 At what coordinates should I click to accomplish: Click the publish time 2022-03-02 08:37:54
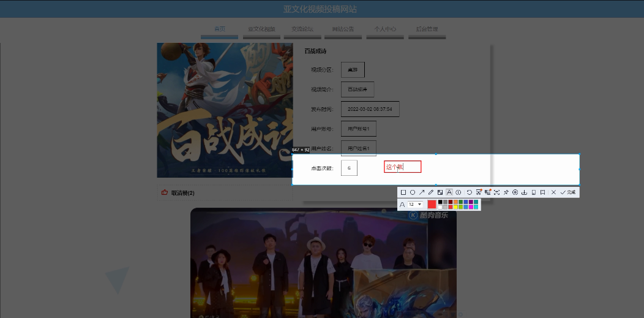coord(370,109)
